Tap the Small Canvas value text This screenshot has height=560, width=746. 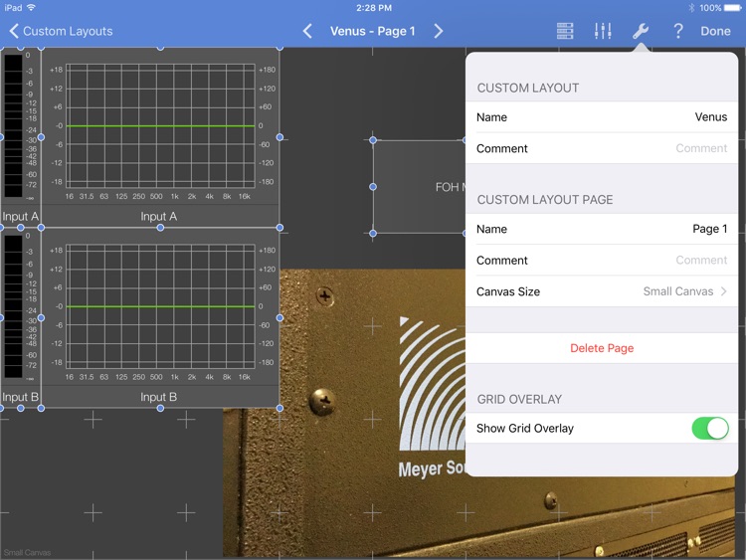pos(678,291)
